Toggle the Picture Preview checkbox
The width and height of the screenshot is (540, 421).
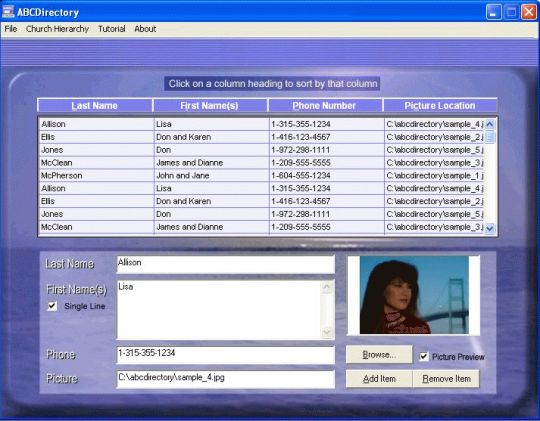tap(424, 356)
